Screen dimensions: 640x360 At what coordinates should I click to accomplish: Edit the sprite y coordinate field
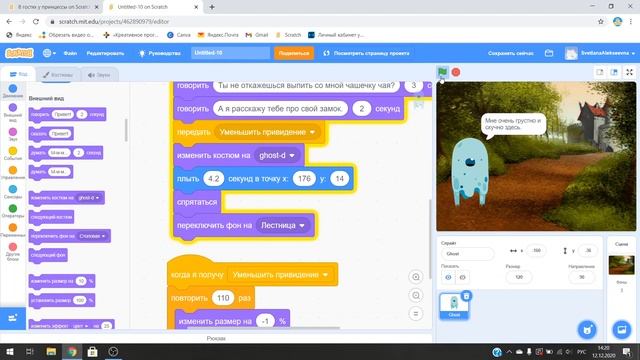click(588, 251)
